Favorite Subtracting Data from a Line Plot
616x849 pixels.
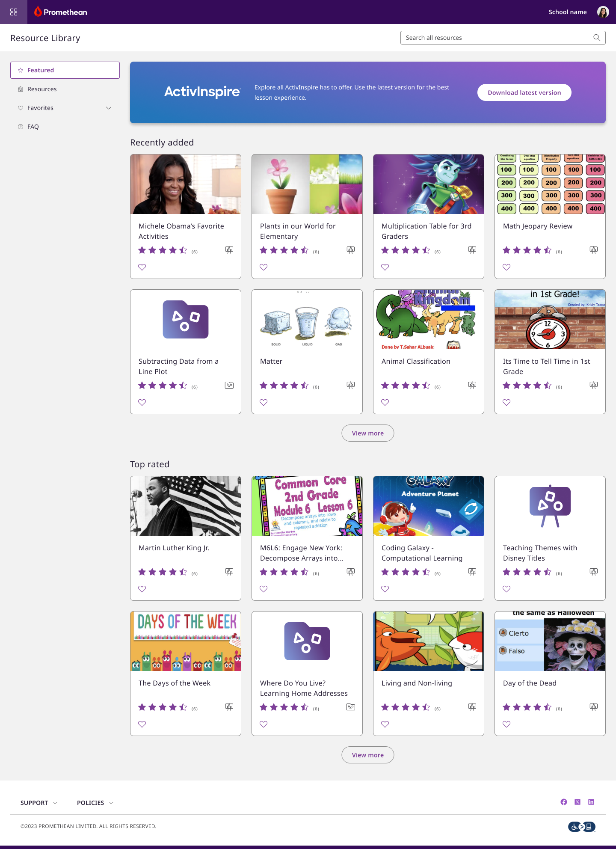(142, 402)
